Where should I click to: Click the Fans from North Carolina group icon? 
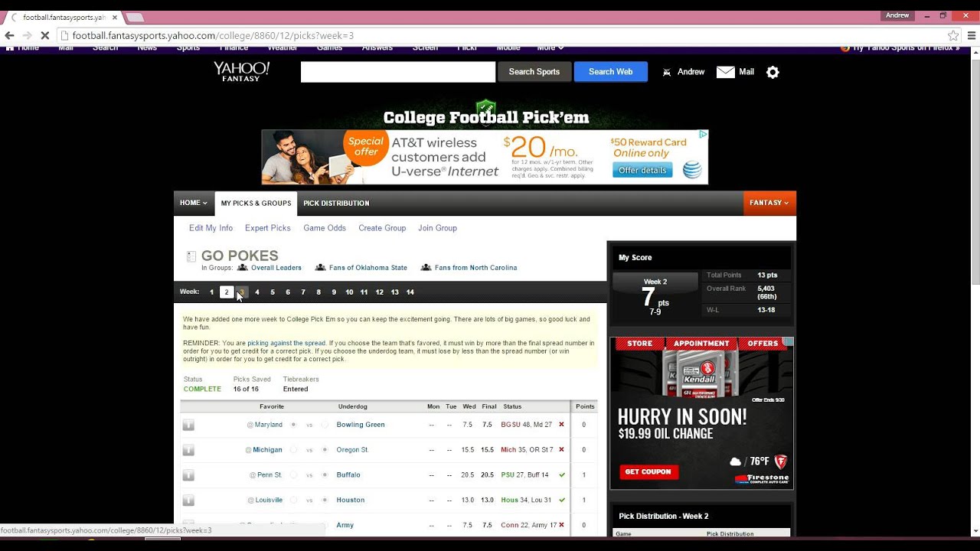pyautogui.click(x=426, y=268)
